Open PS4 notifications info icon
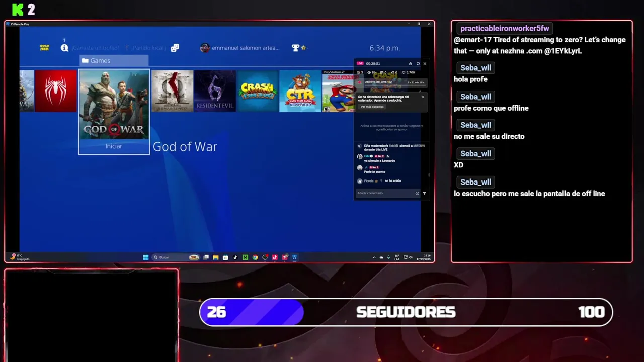Viewport: 644px width, 362px height. click(x=64, y=48)
